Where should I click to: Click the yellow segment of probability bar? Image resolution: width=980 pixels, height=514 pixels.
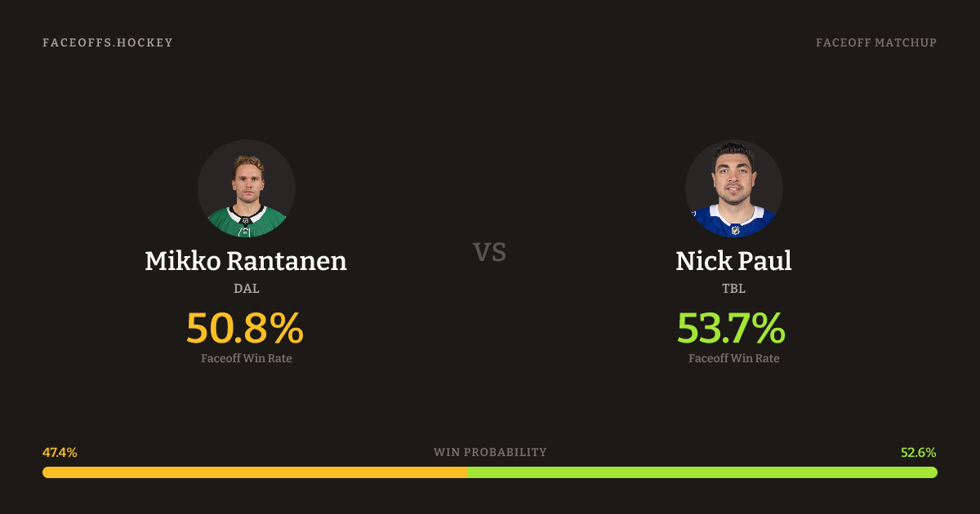[253, 472]
